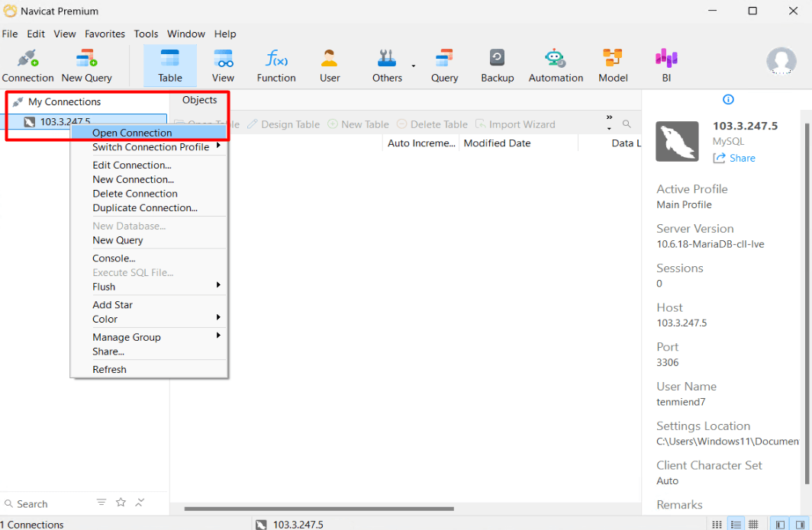Screen dimensions: 812x530
Task: Open the File menu
Action: 10,34
